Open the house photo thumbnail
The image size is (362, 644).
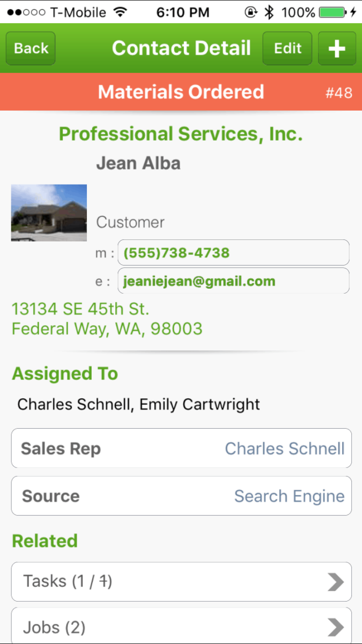point(49,213)
